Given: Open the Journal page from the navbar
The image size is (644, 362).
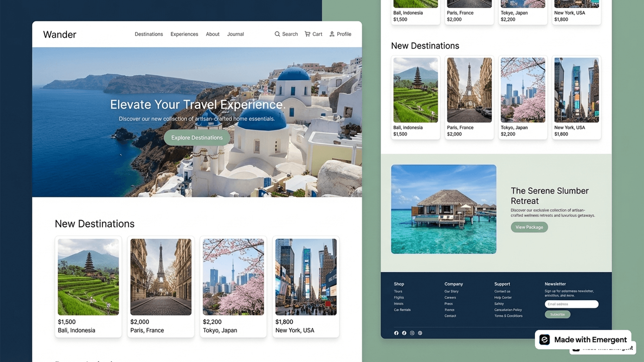Looking at the screenshot, I should tap(235, 34).
